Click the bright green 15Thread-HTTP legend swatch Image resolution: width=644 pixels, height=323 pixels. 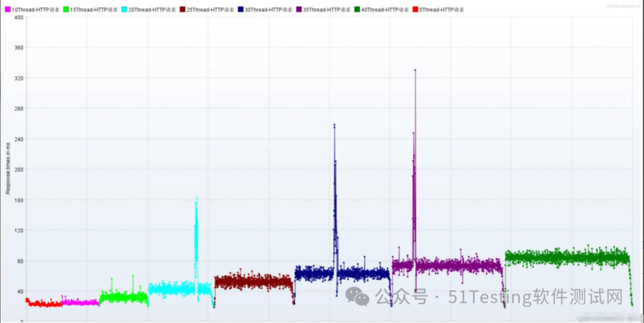[x=66, y=10]
